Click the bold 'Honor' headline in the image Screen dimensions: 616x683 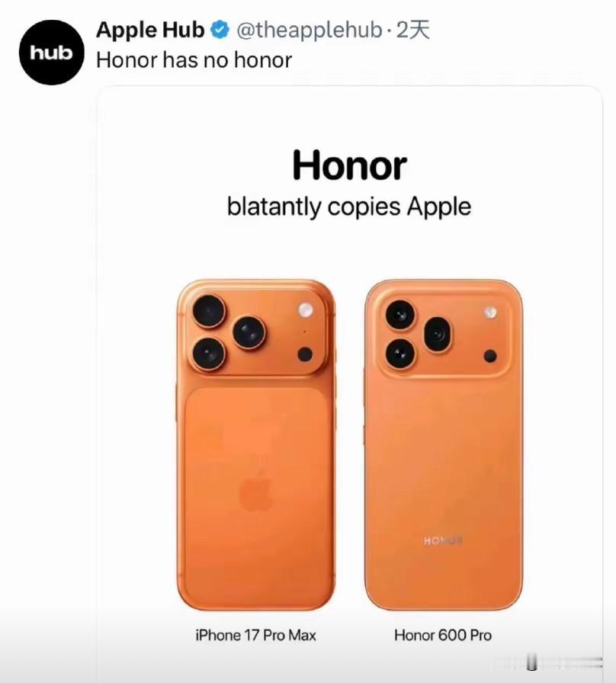(x=349, y=165)
